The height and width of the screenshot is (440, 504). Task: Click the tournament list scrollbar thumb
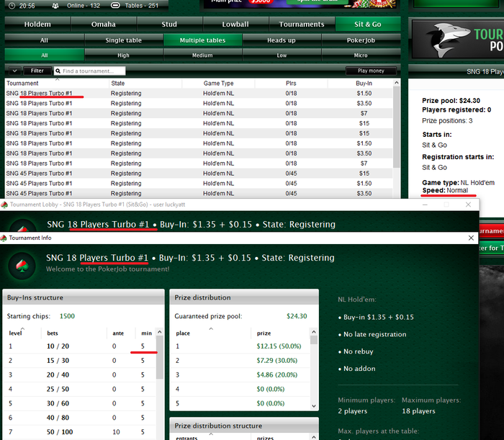pos(396,127)
